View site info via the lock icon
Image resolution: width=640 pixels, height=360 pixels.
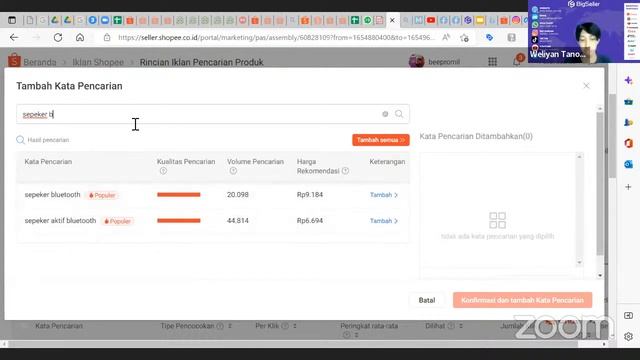tap(107, 38)
